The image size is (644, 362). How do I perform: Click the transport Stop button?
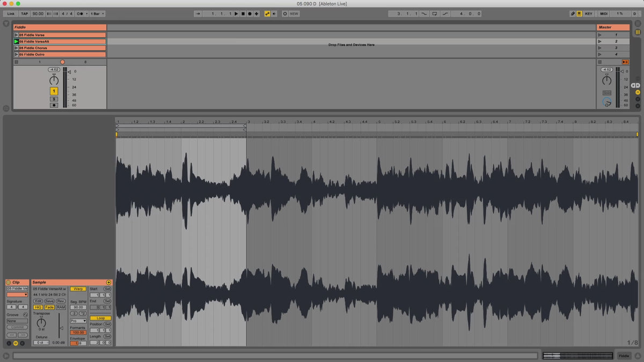(243, 13)
